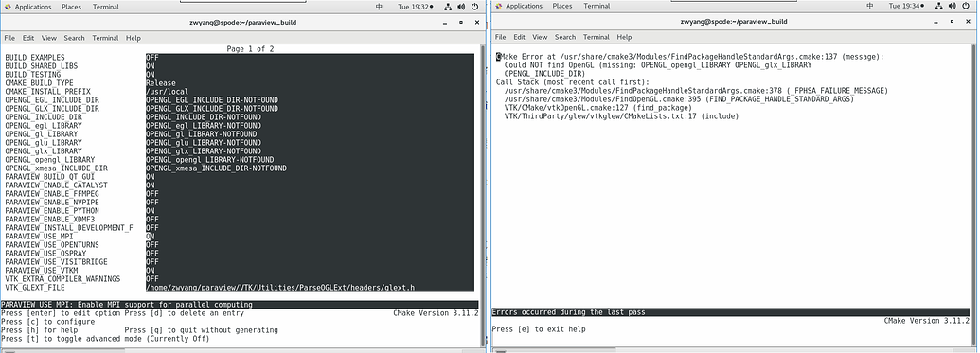Select the OPENGL_gl_LIBRARY option name
980x353 pixels.
point(42,134)
